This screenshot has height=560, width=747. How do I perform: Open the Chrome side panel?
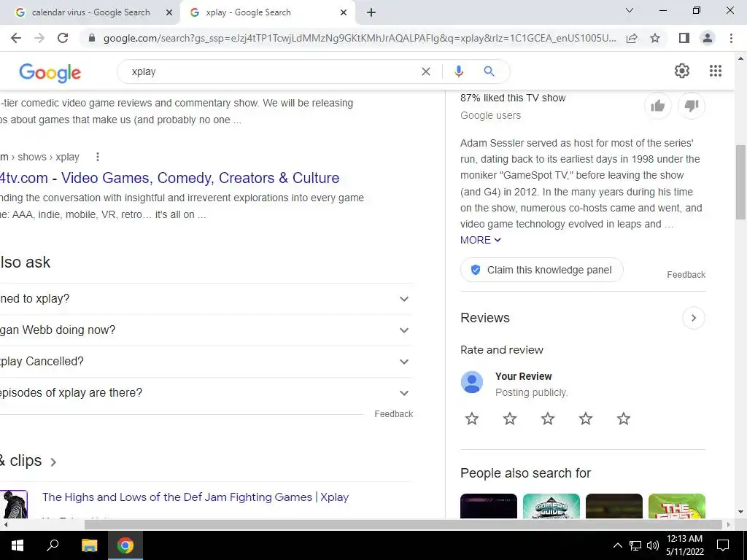click(x=684, y=38)
